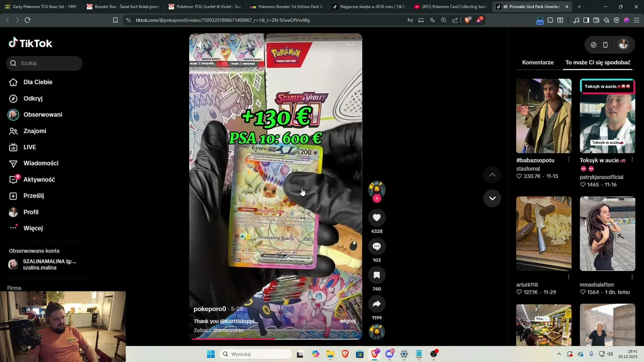Bookmark the video to favorites
The width and height of the screenshot is (644, 362).
376,275
